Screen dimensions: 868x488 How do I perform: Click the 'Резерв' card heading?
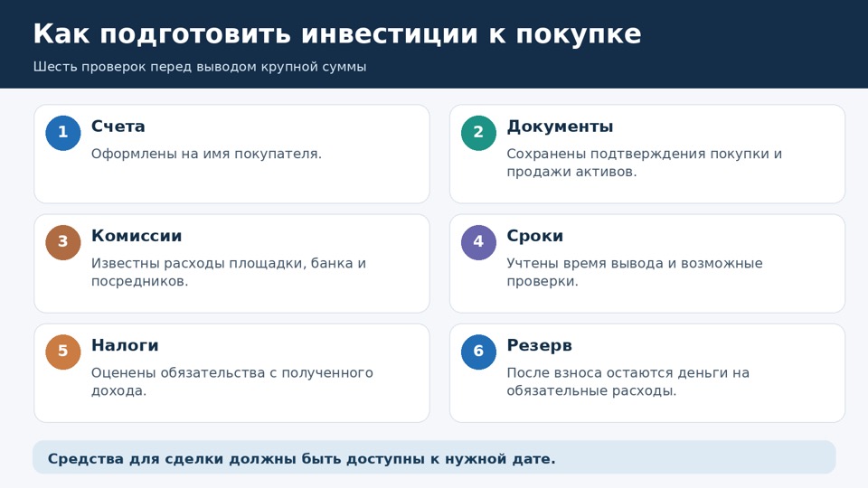point(539,346)
